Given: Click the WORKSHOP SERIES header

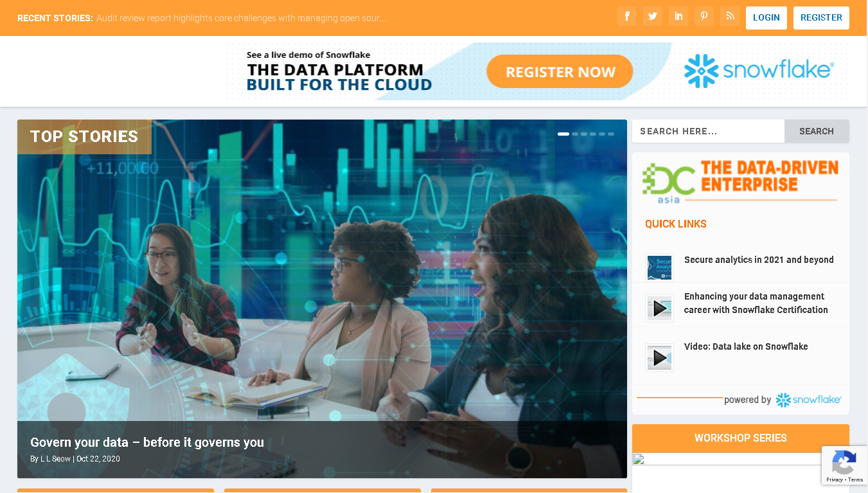Looking at the screenshot, I should point(741,438).
